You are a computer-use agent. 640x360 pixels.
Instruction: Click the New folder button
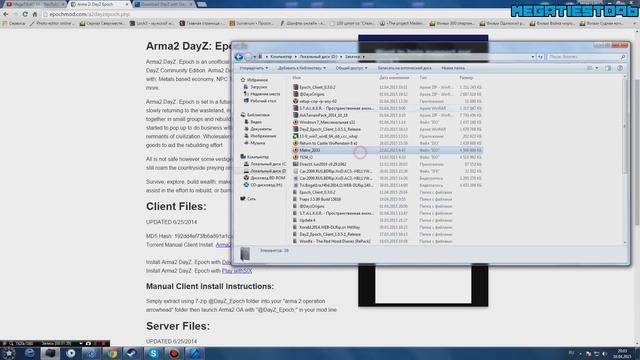click(x=453, y=68)
